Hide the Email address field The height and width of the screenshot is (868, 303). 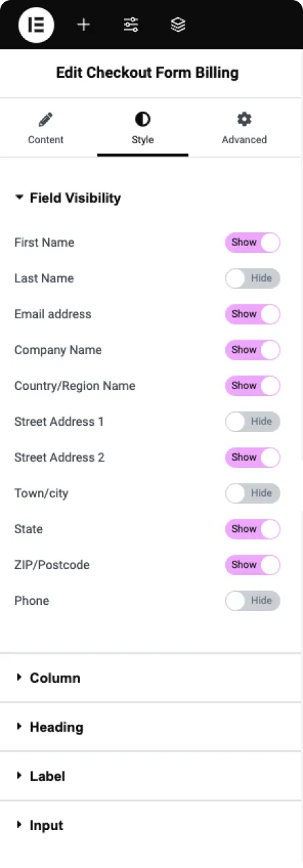253,314
